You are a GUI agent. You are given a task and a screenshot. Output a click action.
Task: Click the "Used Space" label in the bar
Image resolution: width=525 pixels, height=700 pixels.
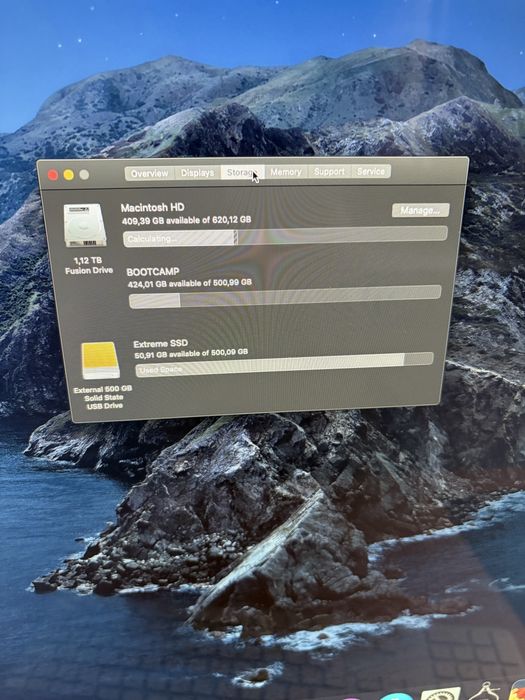coord(161,370)
